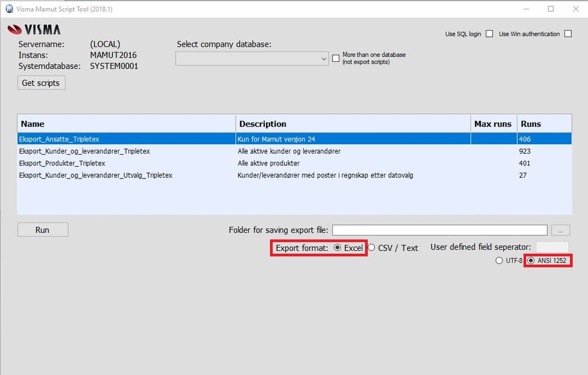Click the app icon in title bar
The width and height of the screenshot is (588, 375).
point(9,9)
